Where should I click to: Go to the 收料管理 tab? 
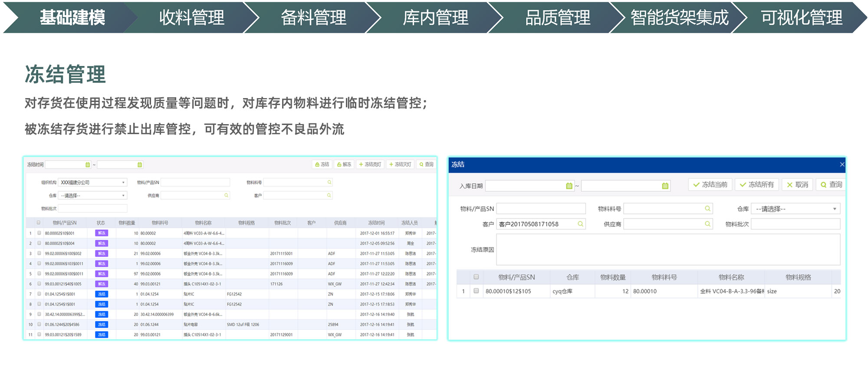click(x=191, y=17)
